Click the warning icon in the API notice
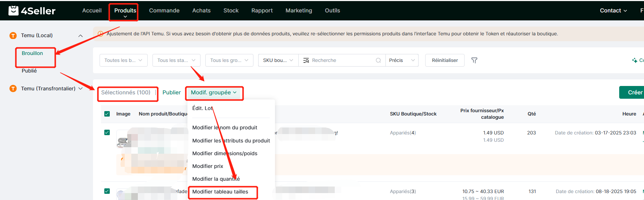This screenshot has width=644, height=200. tap(101, 34)
